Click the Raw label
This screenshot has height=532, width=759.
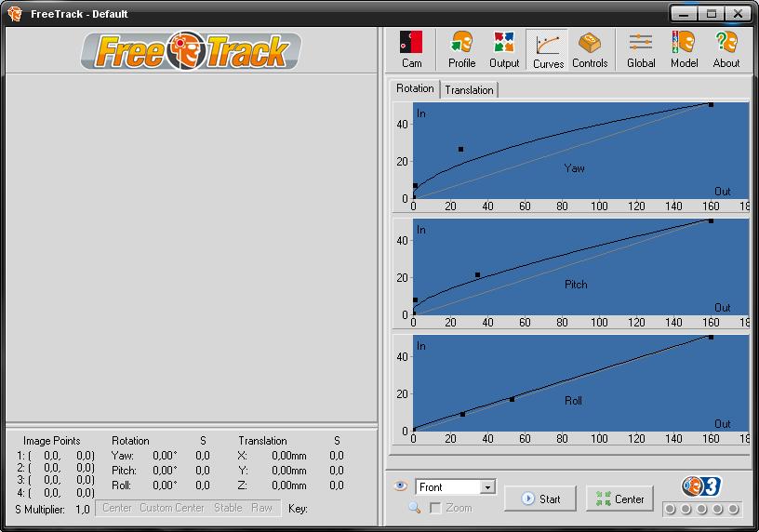[x=262, y=508]
